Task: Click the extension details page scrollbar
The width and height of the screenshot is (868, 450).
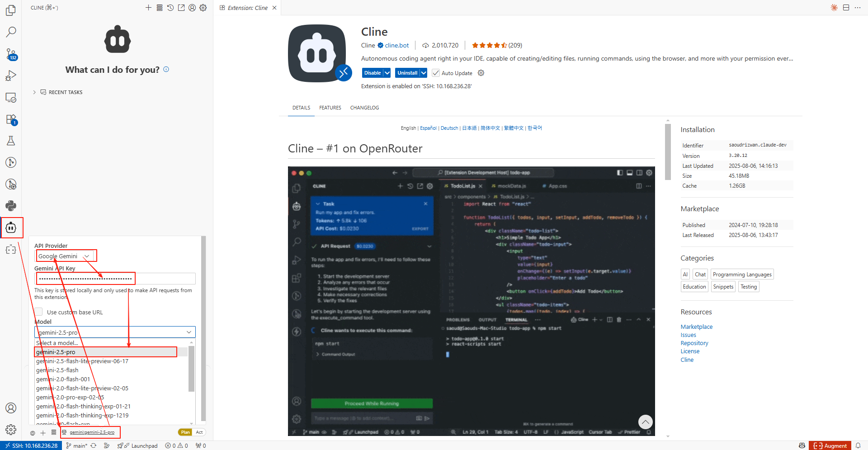Action: pos(668,152)
